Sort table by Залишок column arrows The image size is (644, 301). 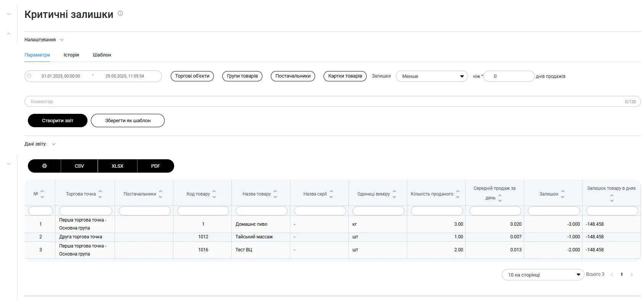click(562, 194)
